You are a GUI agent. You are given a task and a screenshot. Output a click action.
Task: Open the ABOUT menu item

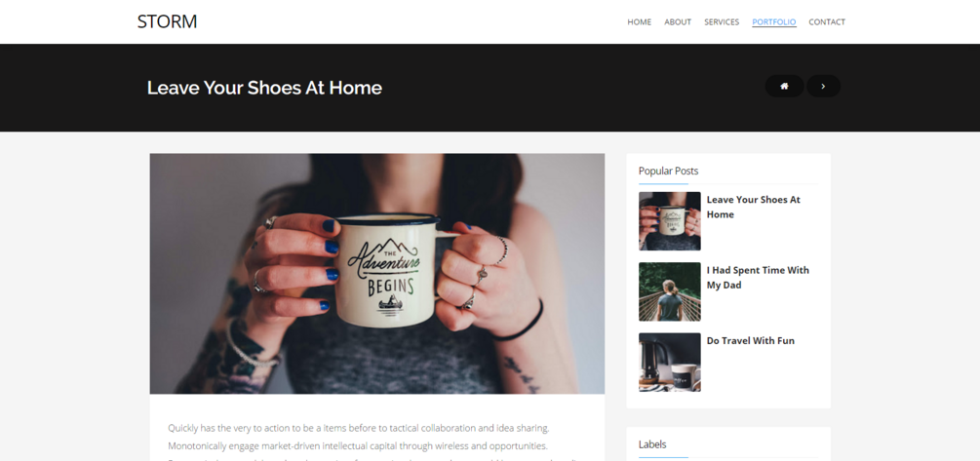[678, 21]
